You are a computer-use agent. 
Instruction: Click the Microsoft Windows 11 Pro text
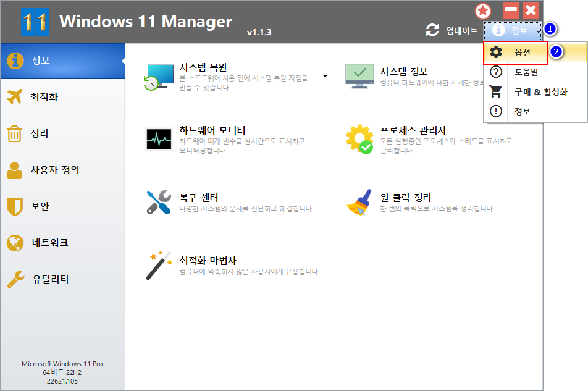pyautogui.click(x=62, y=364)
